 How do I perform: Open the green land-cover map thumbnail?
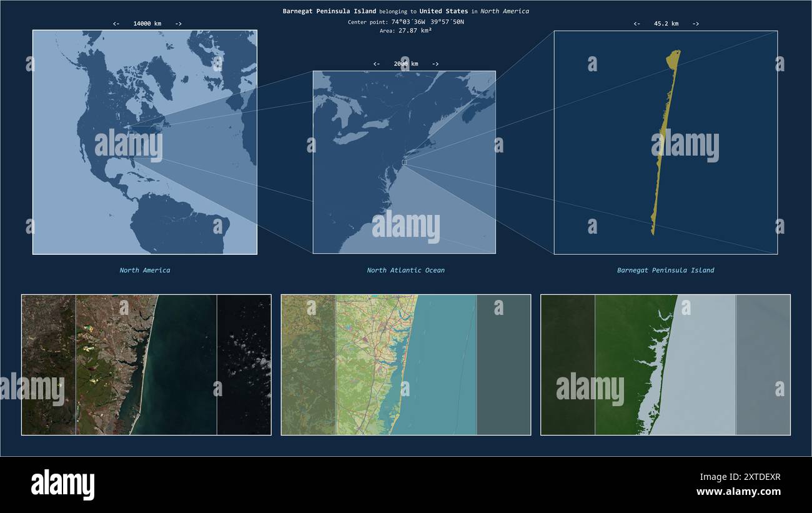click(x=665, y=365)
